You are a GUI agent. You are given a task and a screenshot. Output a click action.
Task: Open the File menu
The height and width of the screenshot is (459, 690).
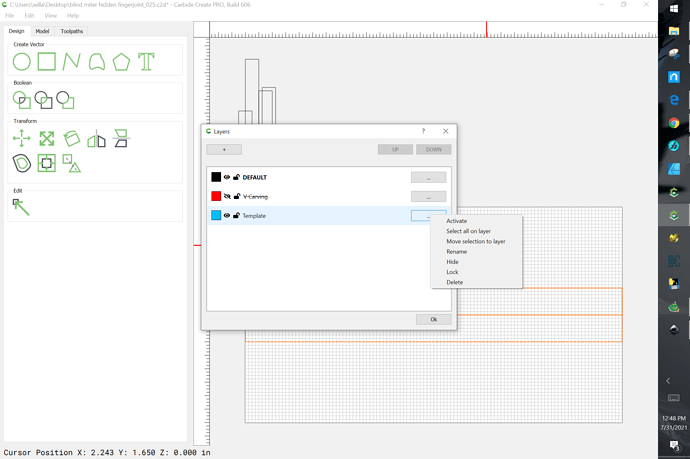click(9, 15)
